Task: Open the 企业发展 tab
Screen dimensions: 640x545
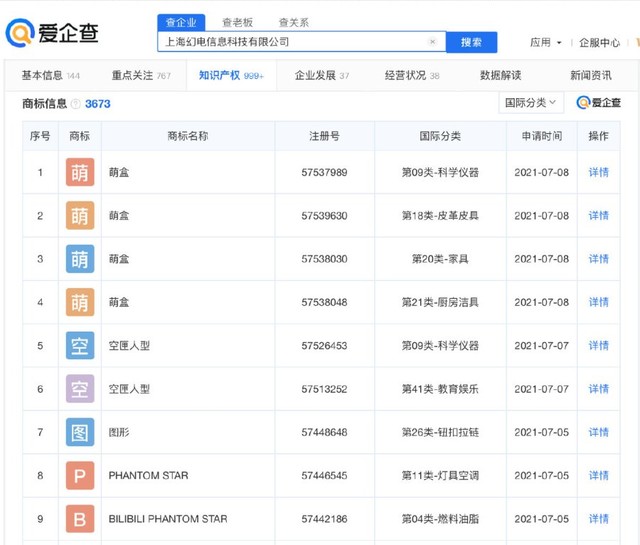Action: 322,76
